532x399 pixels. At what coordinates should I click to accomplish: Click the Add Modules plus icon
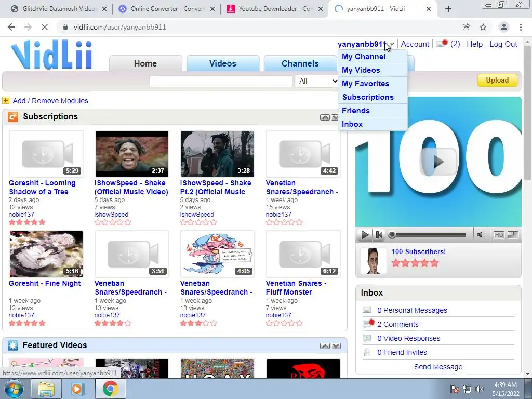click(6, 100)
